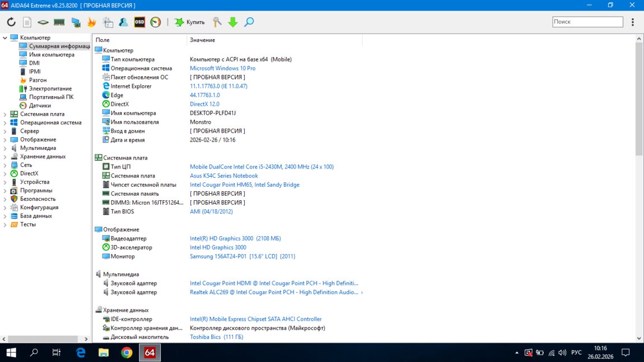
Task: Click the magnifier search icon in the toolbar
Action: tap(249, 22)
